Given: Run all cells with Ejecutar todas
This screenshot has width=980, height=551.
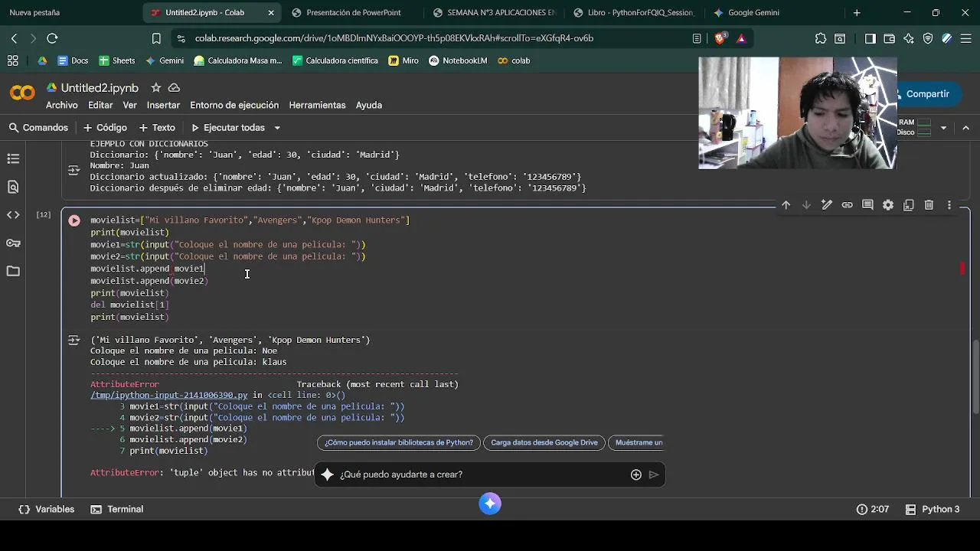Looking at the screenshot, I should (227, 128).
